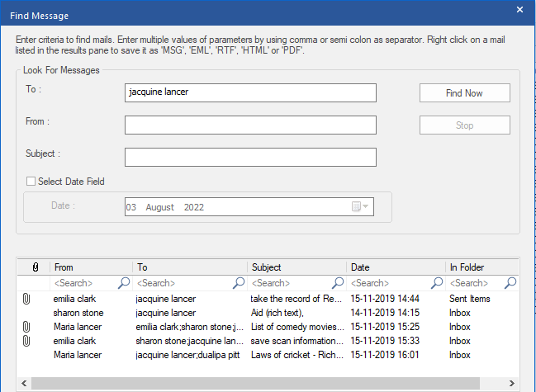Click date '15-11-2019 15:25'
The image size is (536, 392).
[385, 327]
